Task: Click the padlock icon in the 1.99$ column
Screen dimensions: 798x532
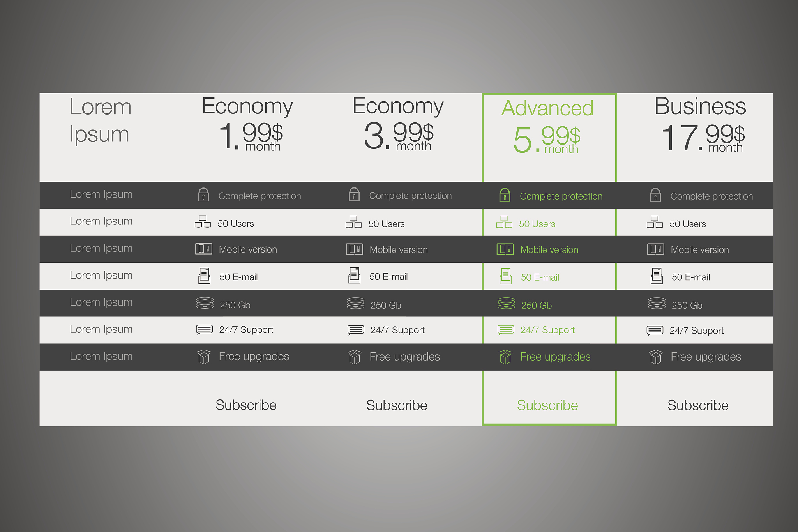Action: click(x=203, y=194)
